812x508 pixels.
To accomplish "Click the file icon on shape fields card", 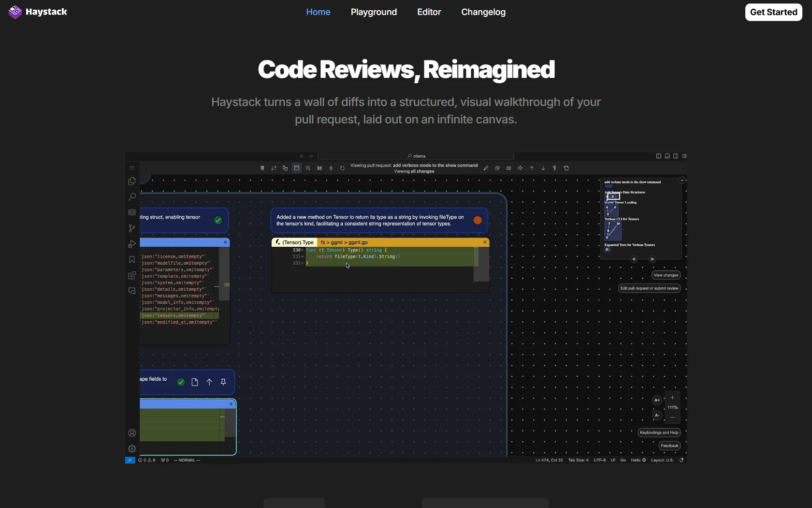I will [x=195, y=382].
